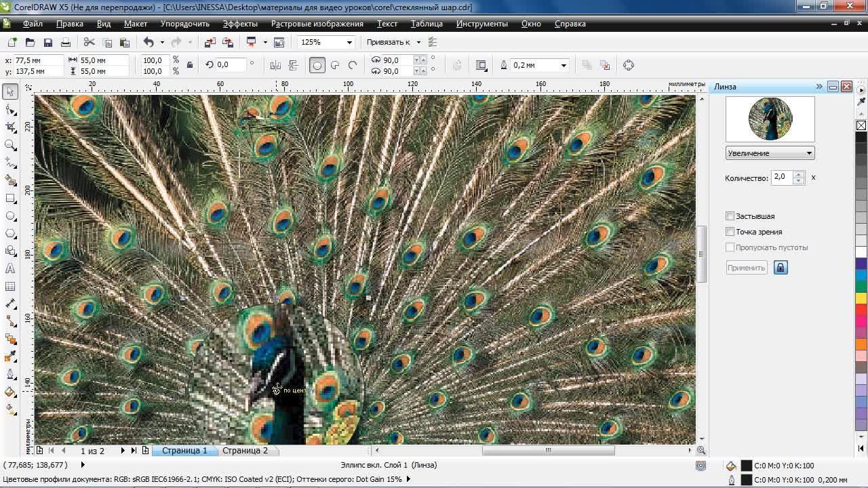Viewport: 868px width, 488px height.
Task: Click the Import icon
Action: [210, 42]
